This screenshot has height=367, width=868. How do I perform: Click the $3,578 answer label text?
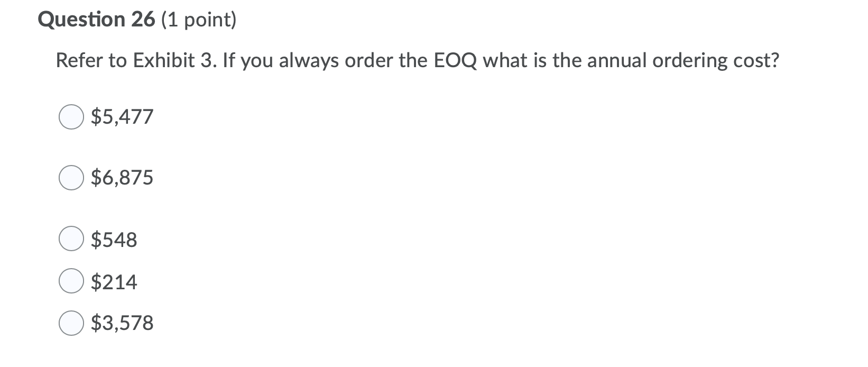coord(122,323)
